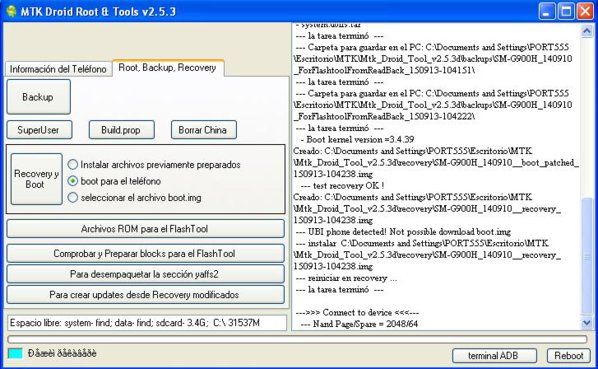Click the progress bar at the bottom
Screen dimensions: 598x369
pos(297,339)
